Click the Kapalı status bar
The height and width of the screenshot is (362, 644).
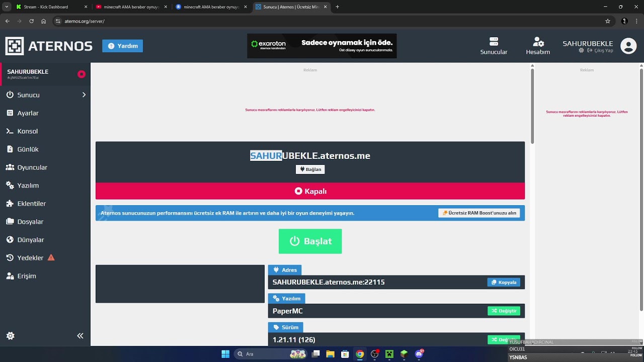click(x=310, y=191)
